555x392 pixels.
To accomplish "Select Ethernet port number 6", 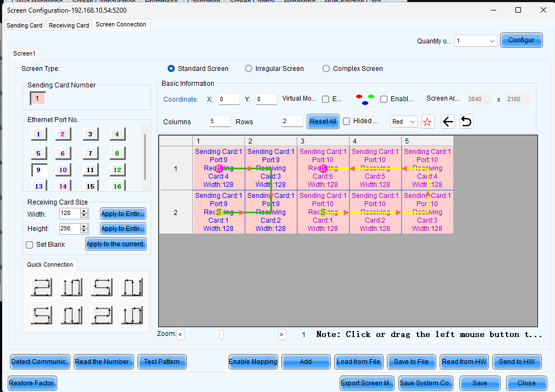I will point(63,153).
